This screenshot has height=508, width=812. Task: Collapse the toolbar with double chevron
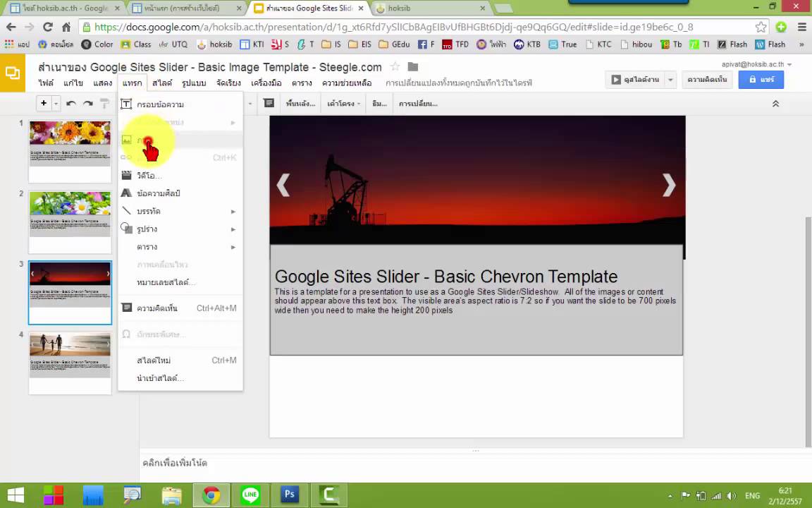click(776, 104)
